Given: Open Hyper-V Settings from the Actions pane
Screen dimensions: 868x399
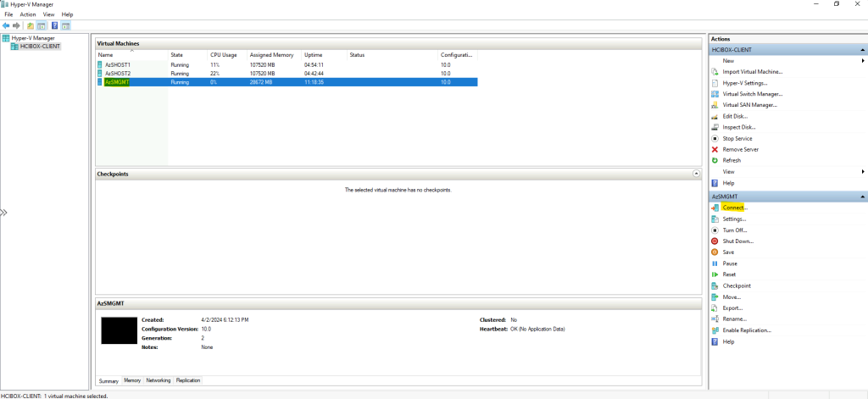Looking at the screenshot, I should pos(744,83).
